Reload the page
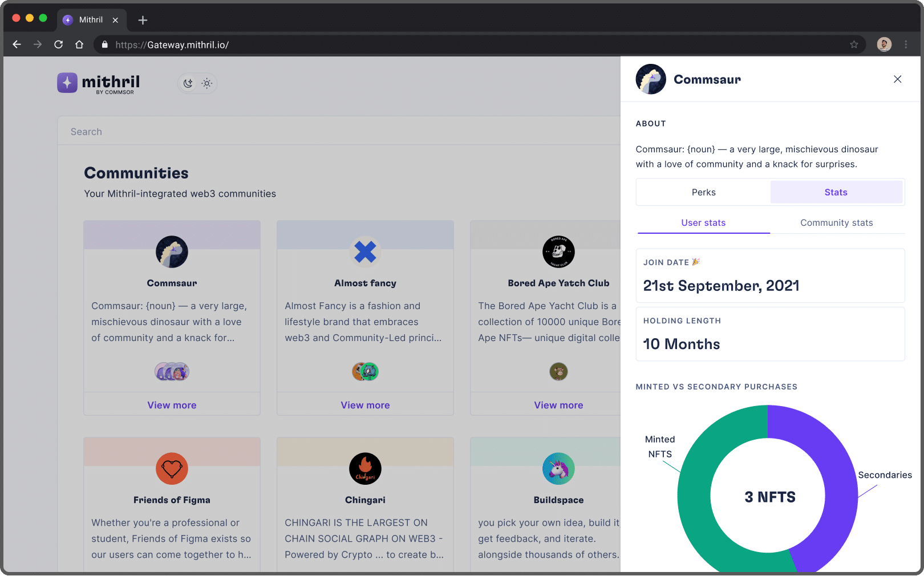 click(58, 44)
